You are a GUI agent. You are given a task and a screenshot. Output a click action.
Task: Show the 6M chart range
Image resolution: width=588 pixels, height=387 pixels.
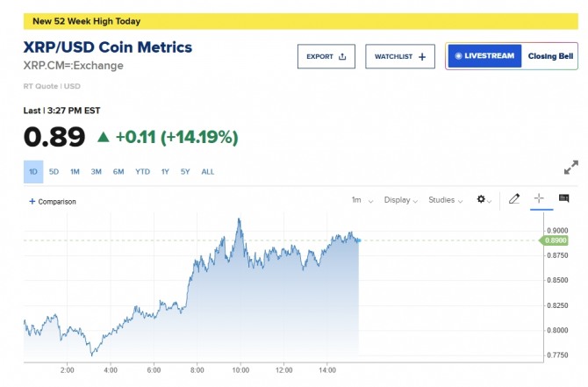(x=118, y=172)
